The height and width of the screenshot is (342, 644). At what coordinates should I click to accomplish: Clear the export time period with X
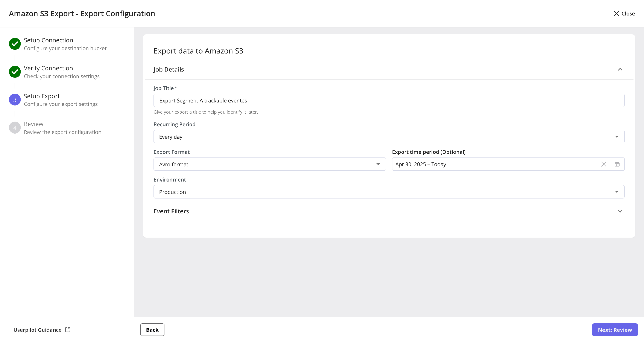pos(603,164)
